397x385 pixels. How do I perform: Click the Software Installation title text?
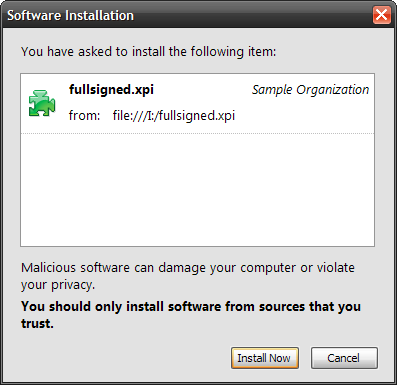[70, 15]
